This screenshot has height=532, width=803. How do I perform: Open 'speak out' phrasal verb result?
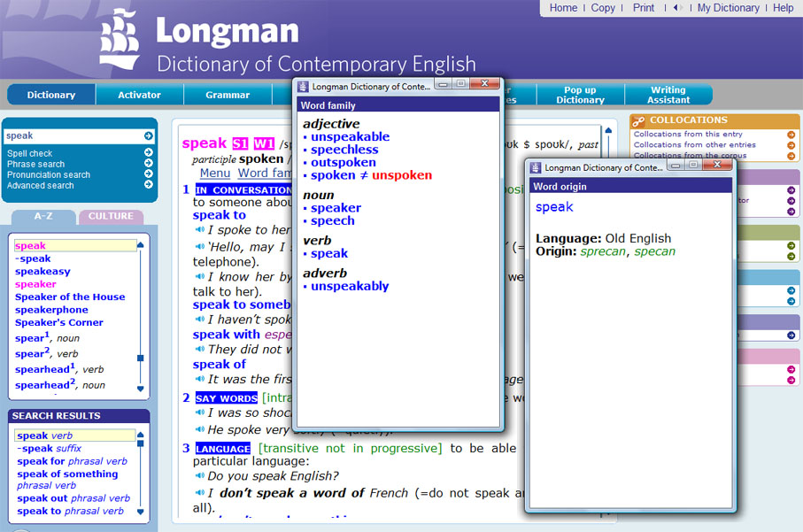point(42,498)
